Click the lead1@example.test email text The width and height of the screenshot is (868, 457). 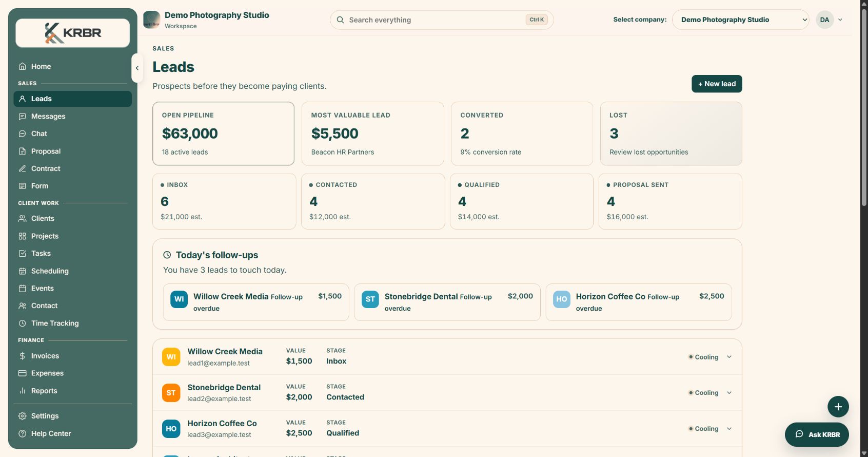coord(219,363)
